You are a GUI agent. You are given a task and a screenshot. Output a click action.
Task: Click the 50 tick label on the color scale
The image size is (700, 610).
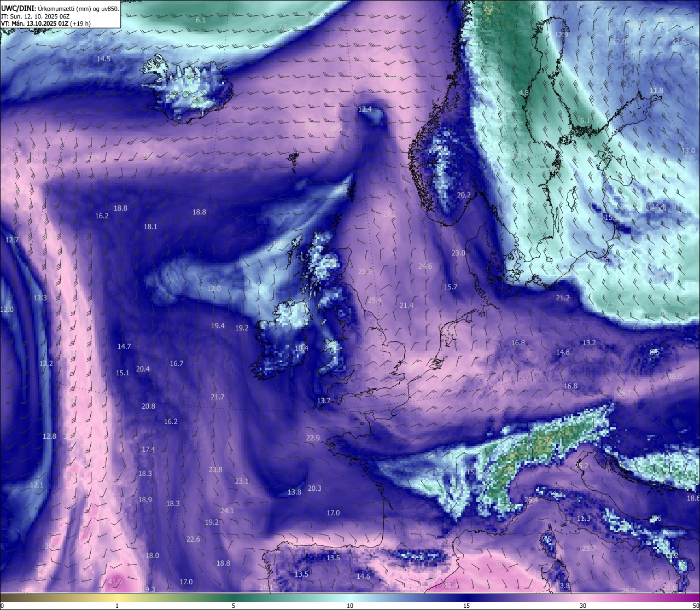696,606
